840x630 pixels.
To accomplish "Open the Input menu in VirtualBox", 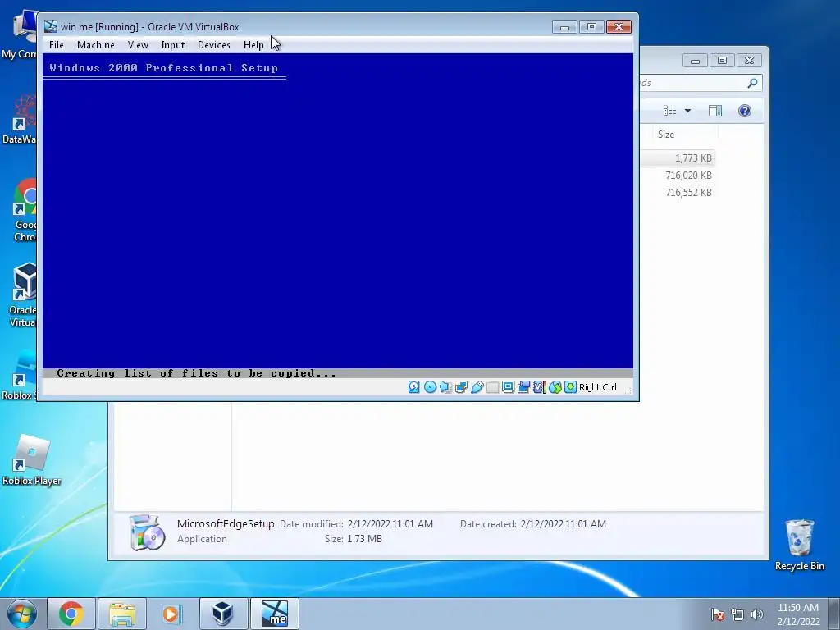I will pos(172,45).
